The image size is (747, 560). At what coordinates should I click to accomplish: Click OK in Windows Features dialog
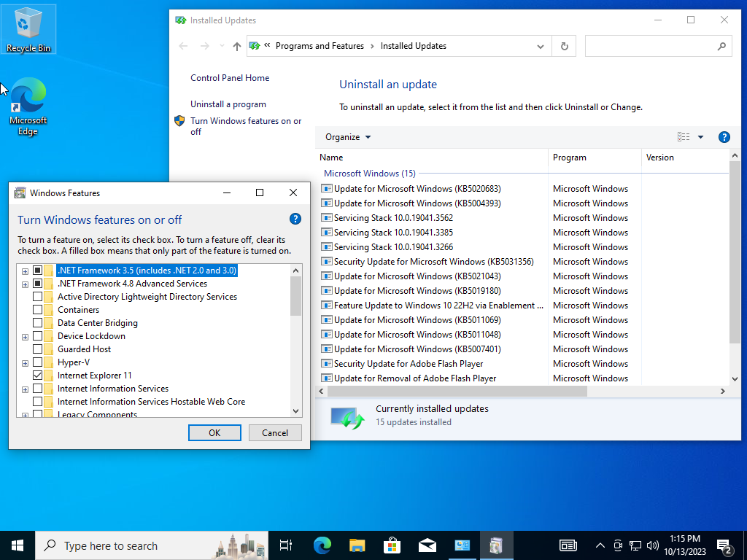[214, 433]
